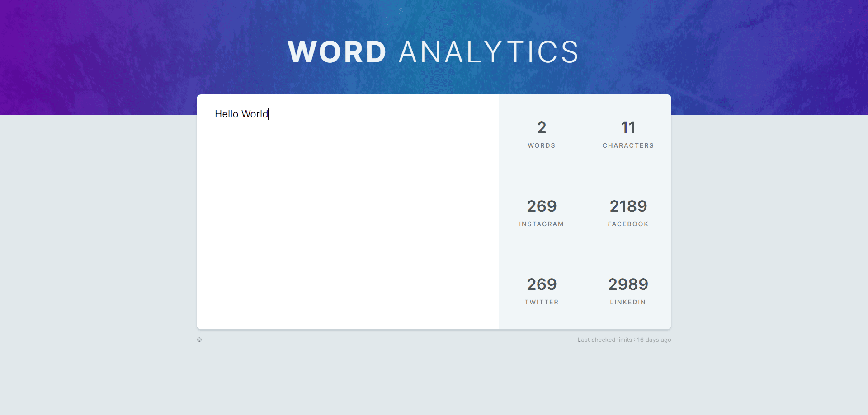This screenshot has width=868, height=415.
Task: Click the word Hello in the text area
Action: pyautogui.click(x=226, y=114)
